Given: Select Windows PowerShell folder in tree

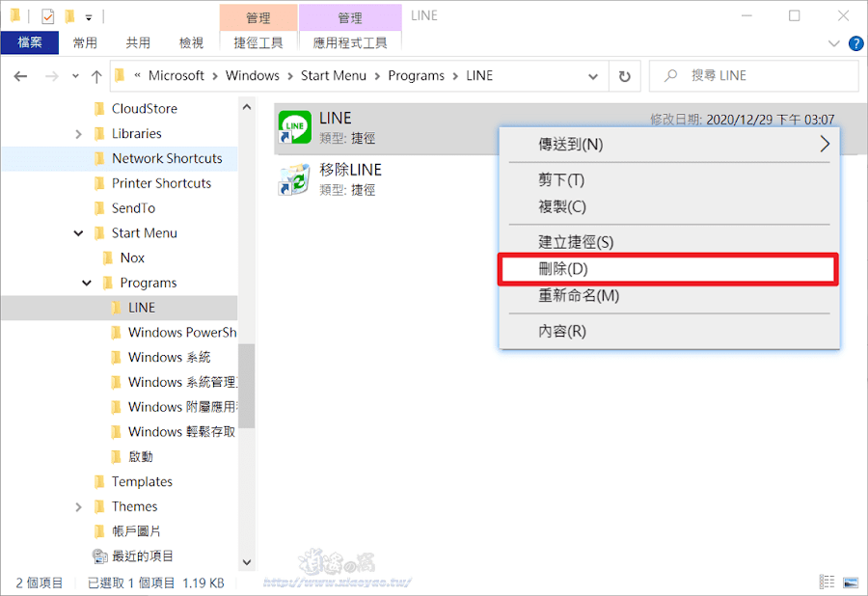Looking at the screenshot, I should 182,333.
